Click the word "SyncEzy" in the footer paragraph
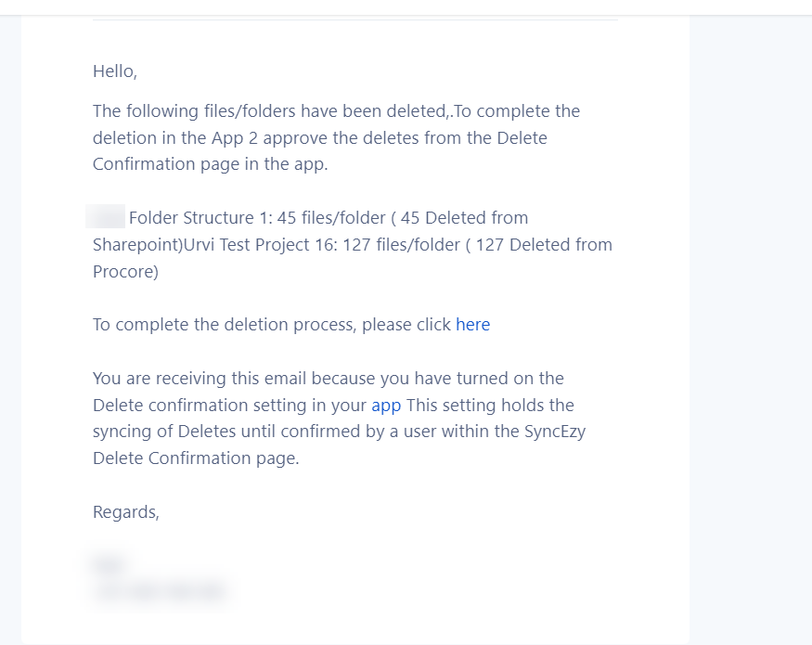812x645 pixels. pos(555,432)
